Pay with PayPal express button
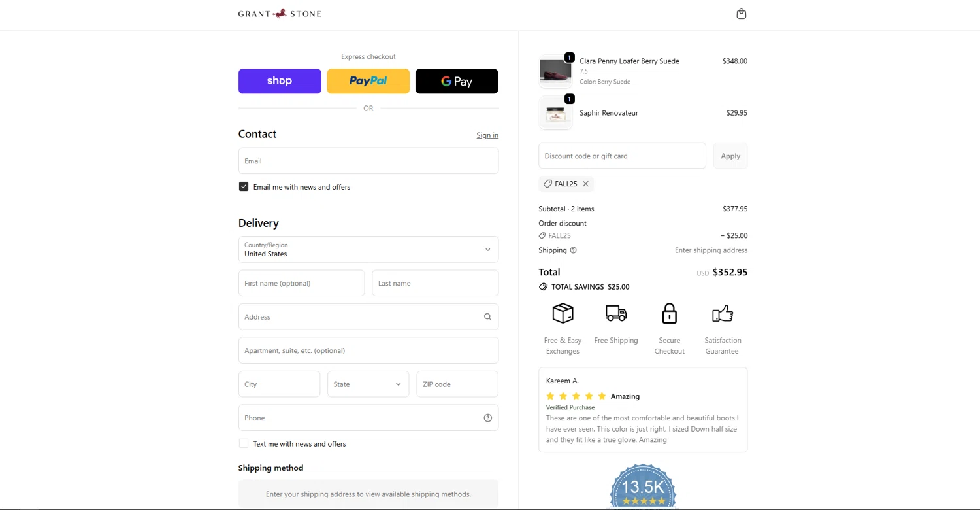980x510 pixels. click(x=368, y=81)
